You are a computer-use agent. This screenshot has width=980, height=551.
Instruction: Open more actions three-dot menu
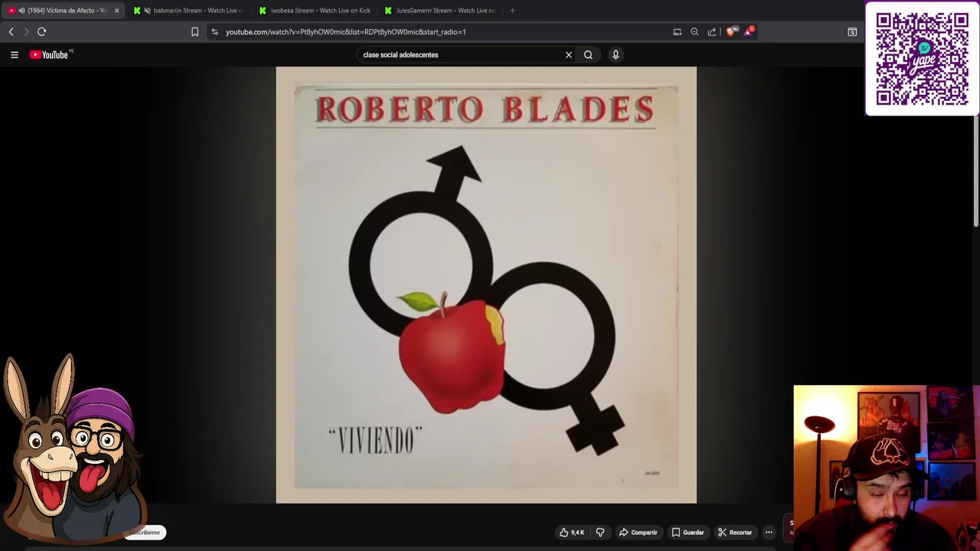[769, 533]
